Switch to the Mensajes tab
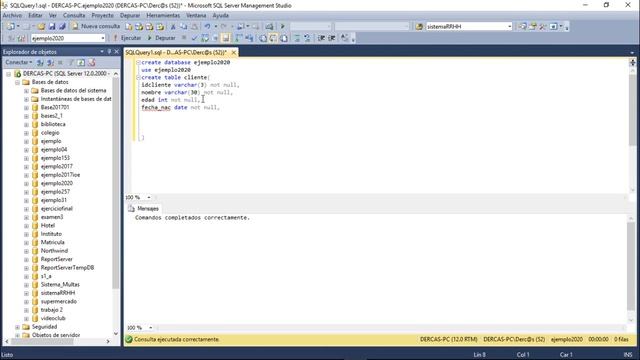This screenshot has height=360, width=640. pos(143,209)
